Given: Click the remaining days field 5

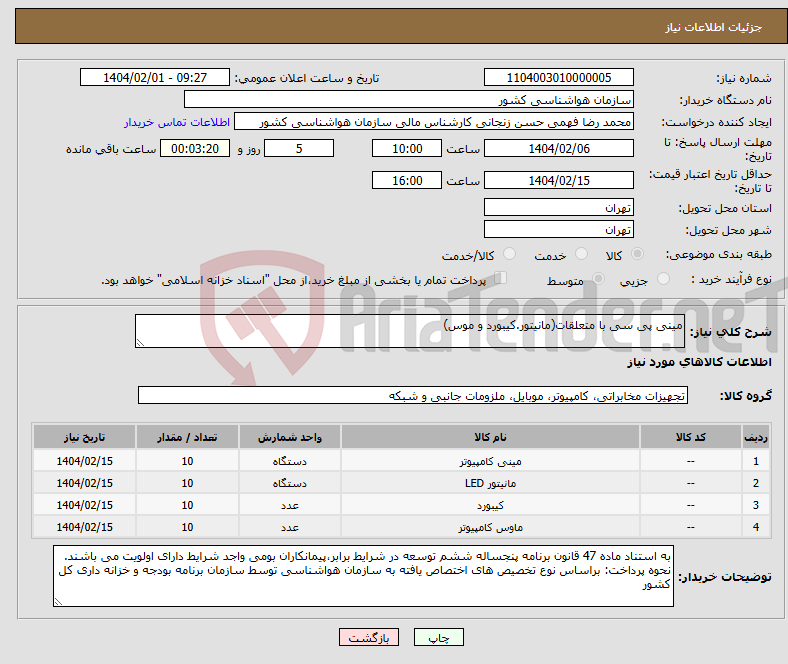Looking at the screenshot, I should click(x=299, y=148).
